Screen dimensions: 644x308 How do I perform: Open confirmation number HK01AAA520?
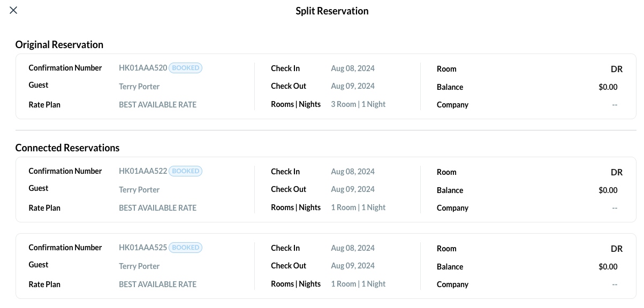click(x=143, y=68)
